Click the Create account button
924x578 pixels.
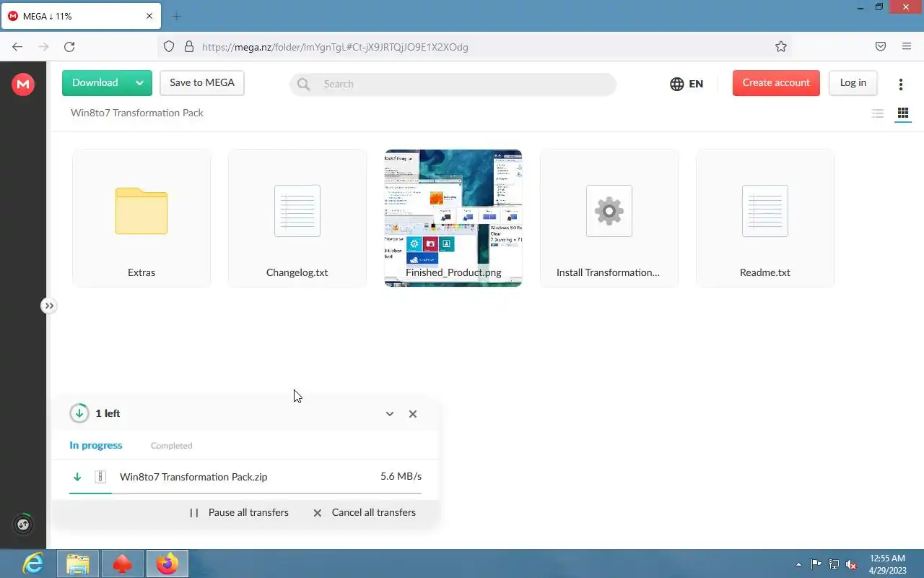pos(776,83)
